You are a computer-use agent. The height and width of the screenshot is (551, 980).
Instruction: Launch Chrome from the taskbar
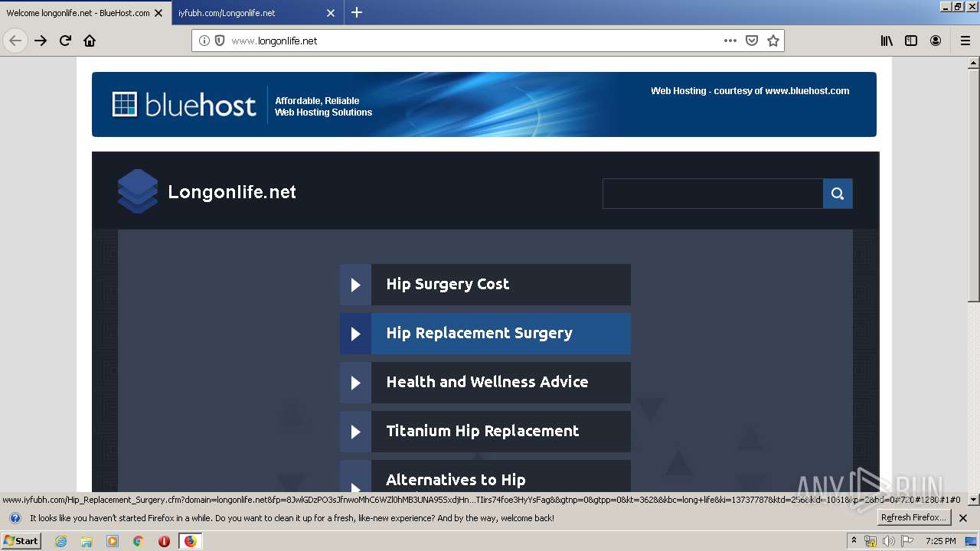(x=138, y=541)
